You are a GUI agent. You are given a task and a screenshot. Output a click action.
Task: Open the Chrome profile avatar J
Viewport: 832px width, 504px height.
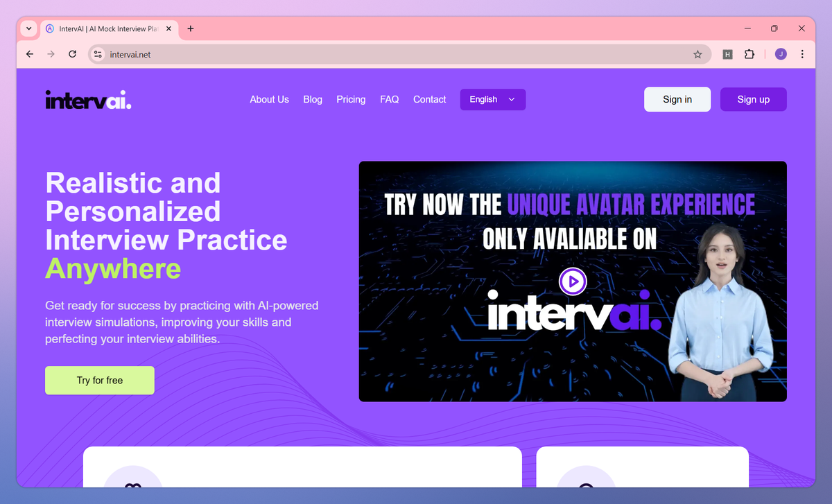(781, 54)
